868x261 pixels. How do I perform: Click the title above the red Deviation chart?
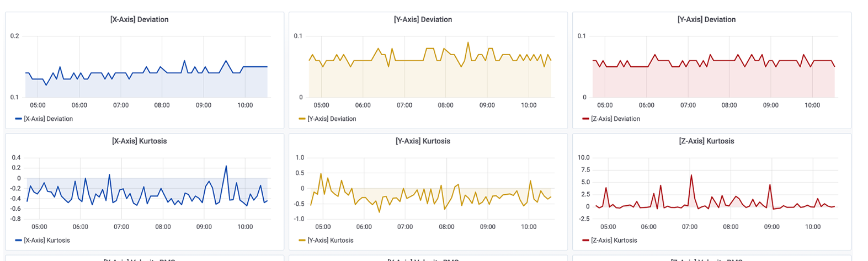706,20
